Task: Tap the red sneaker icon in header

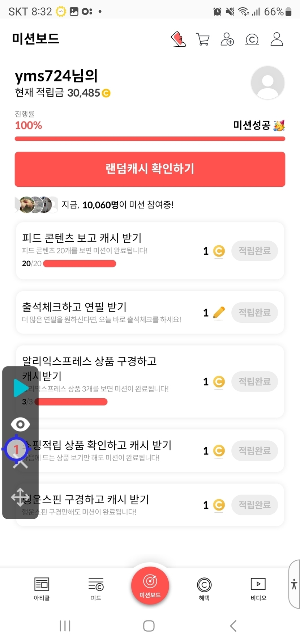Action: click(178, 39)
